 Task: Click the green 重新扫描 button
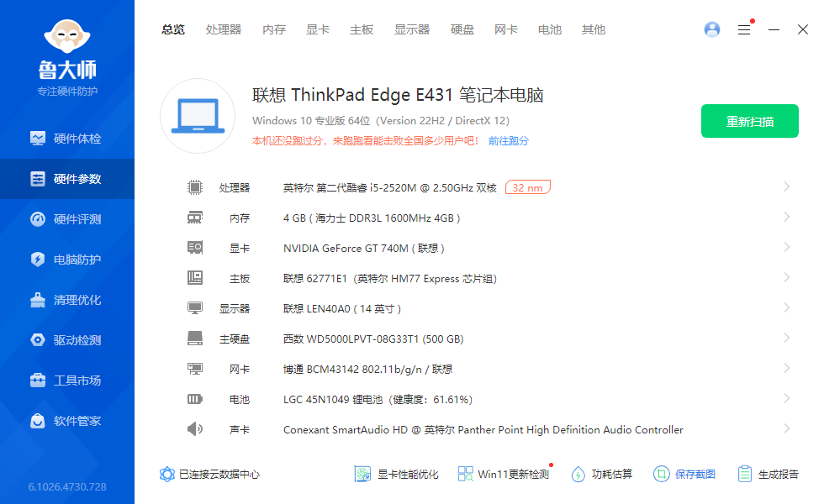coord(750,121)
